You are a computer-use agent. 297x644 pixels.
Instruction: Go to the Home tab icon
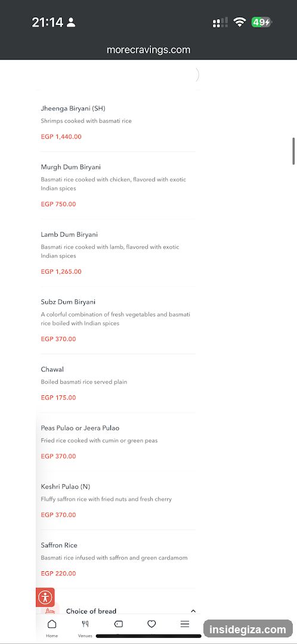coord(52,624)
